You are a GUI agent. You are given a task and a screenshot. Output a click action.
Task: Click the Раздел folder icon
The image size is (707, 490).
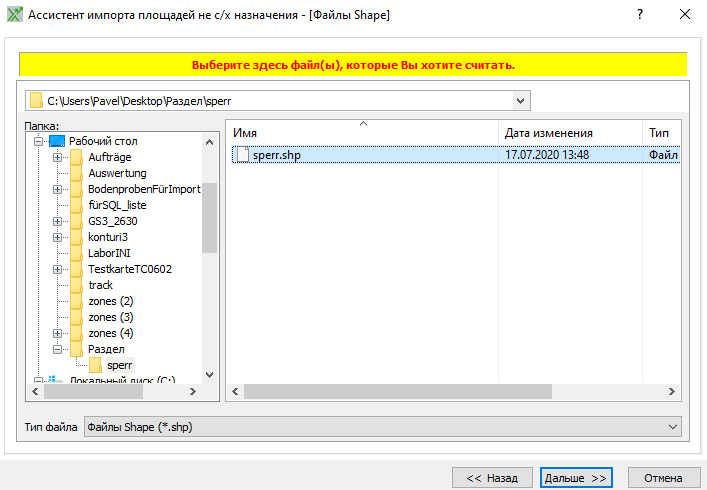coord(76,349)
